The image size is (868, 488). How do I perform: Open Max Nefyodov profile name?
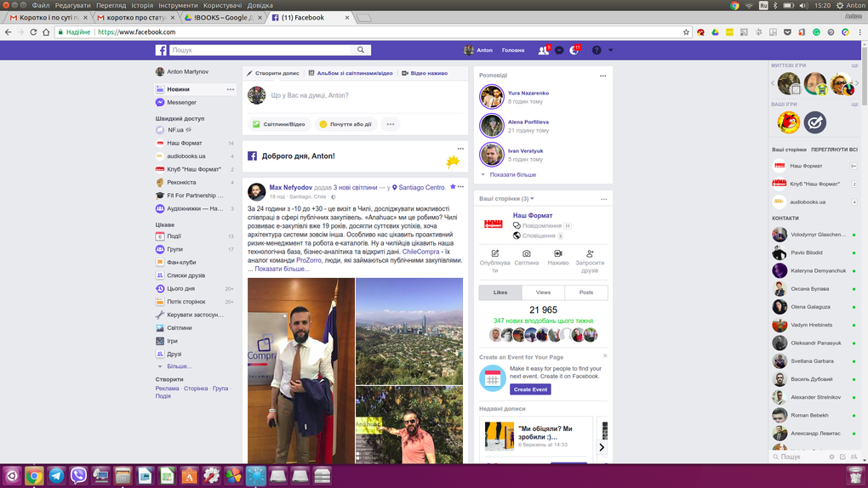click(291, 188)
